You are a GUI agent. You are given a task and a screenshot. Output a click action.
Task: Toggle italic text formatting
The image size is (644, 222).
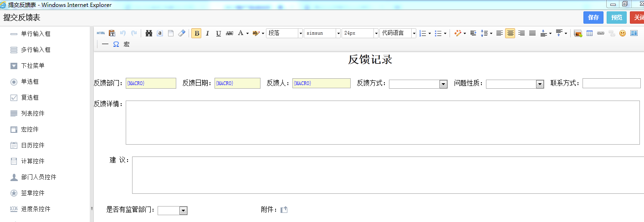(x=207, y=33)
